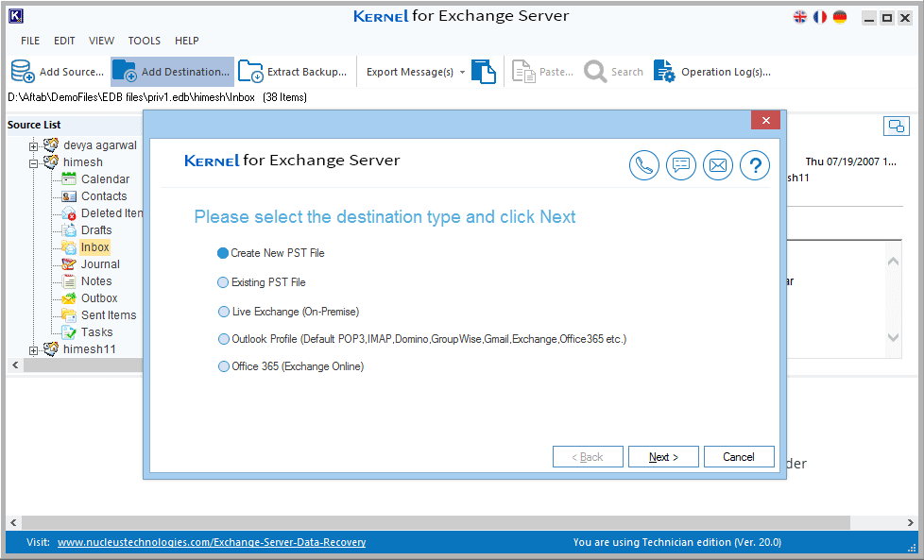Click the Search magnifier icon
The width and height of the screenshot is (924, 560).
point(595,72)
